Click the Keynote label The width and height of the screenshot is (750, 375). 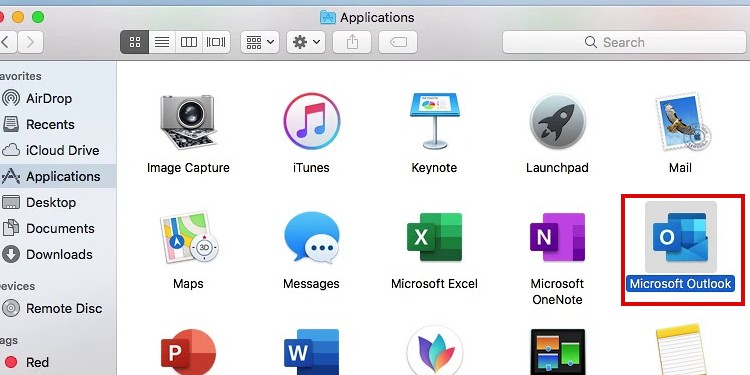point(434,168)
